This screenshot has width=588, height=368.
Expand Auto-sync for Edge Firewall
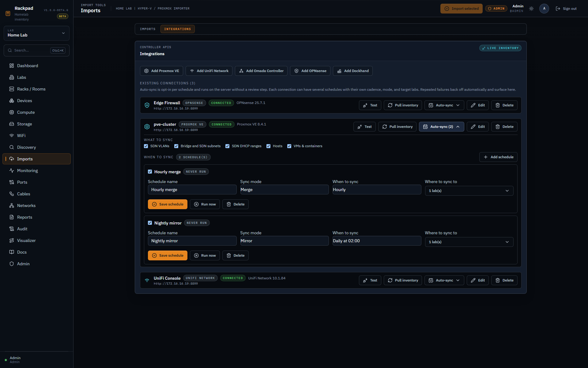(x=444, y=105)
